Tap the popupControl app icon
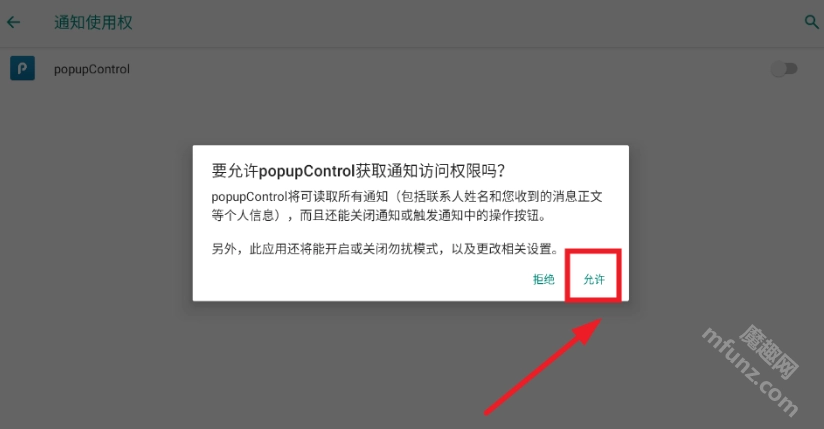The height and width of the screenshot is (429, 824). pos(23,68)
